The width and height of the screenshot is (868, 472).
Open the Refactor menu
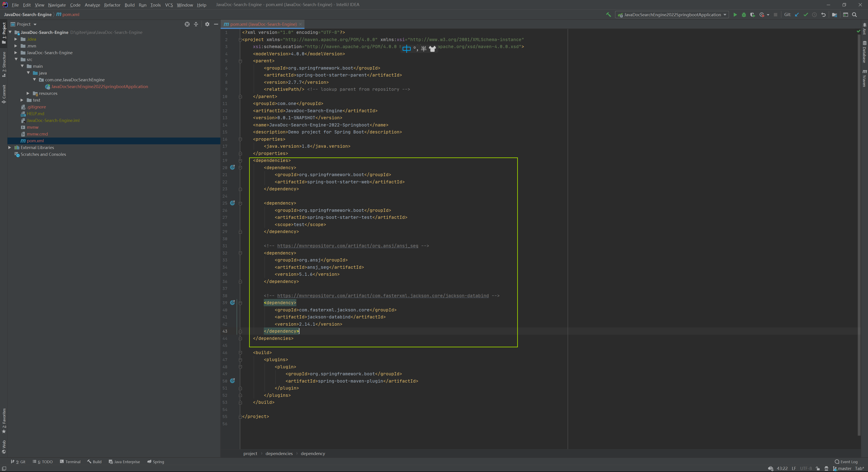(x=112, y=5)
